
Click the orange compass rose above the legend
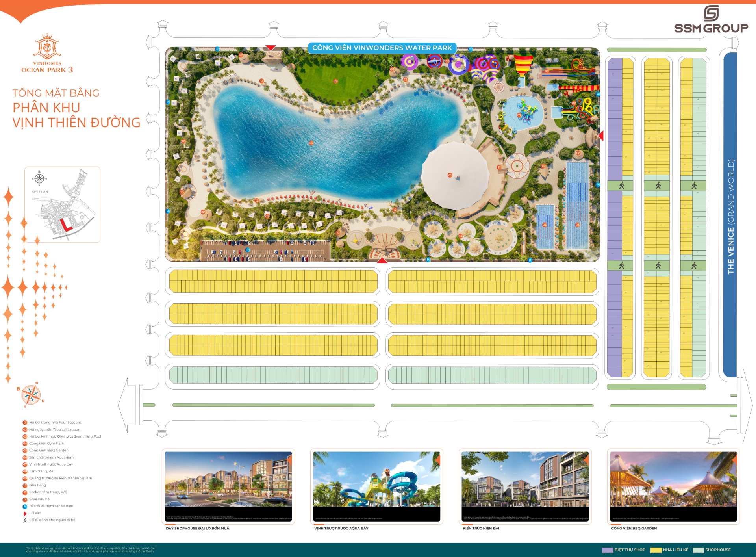31,394
